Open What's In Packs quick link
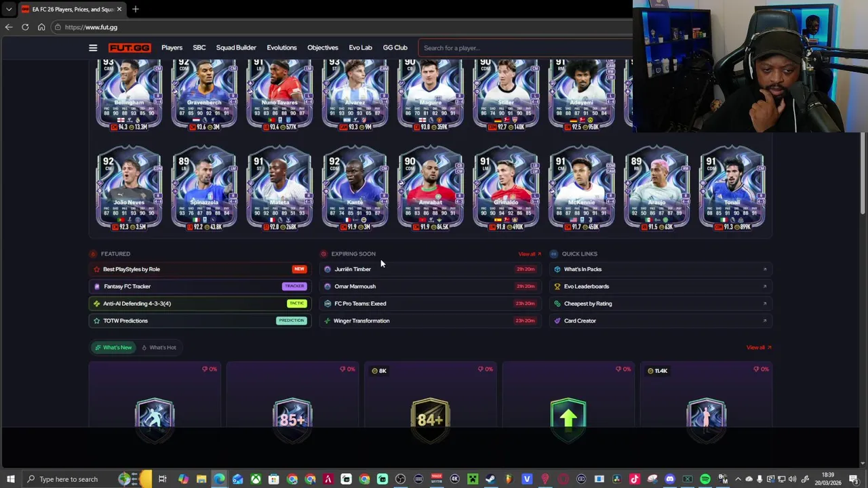868x488 pixels. pos(661,269)
